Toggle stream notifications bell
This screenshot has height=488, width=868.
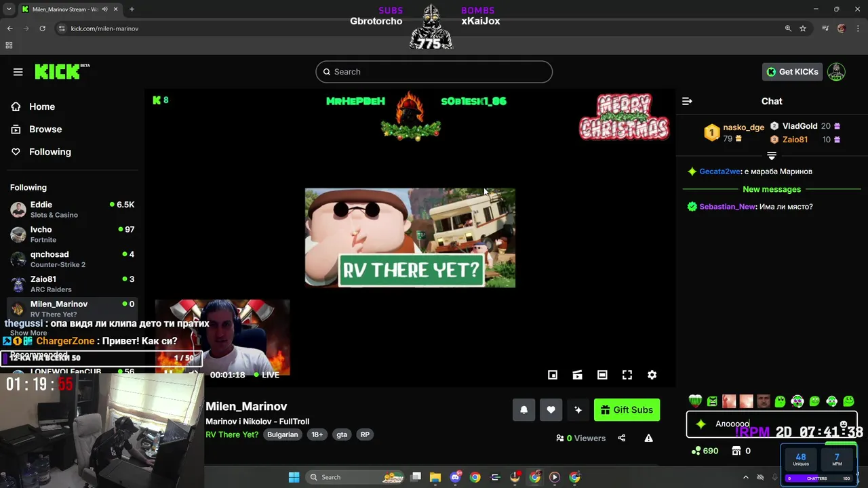[524, 409]
